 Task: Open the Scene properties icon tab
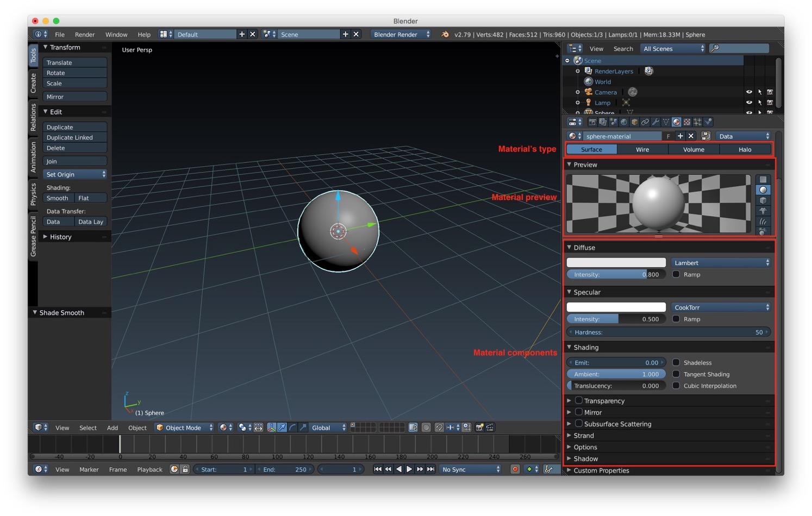coord(614,122)
